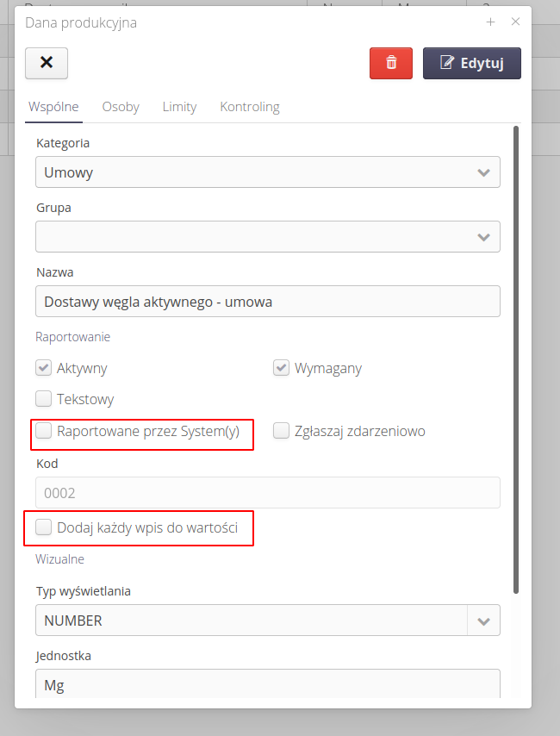Open the Limity tab

[179, 107]
